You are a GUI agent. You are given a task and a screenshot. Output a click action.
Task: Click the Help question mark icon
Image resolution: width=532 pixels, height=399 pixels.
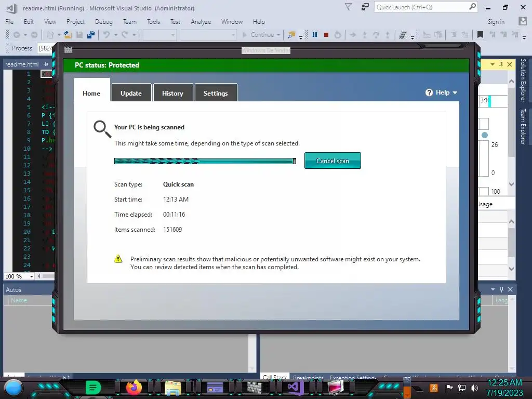pos(429,92)
